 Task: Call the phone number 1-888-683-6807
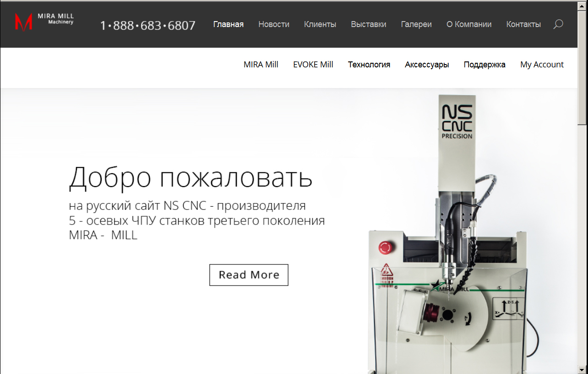pyautogui.click(x=148, y=26)
